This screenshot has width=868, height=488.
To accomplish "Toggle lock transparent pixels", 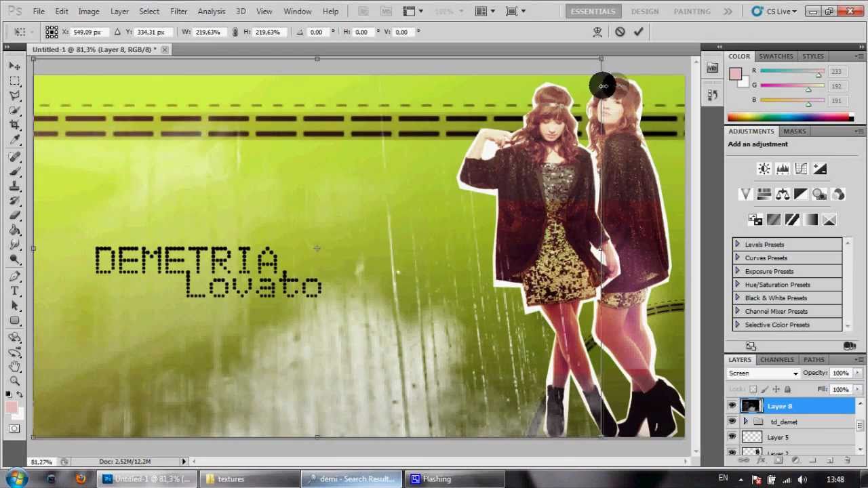I will (753, 389).
